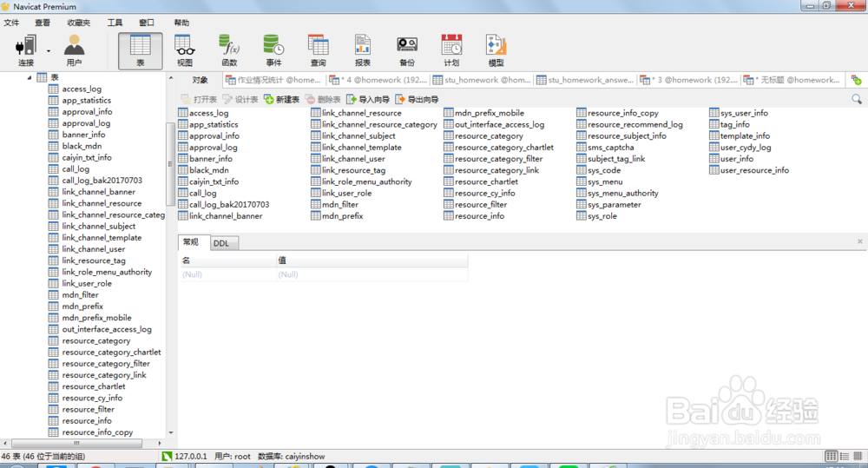Switch to the '* 3 @homework' query tab
868x468 pixels.
(688, 80)
